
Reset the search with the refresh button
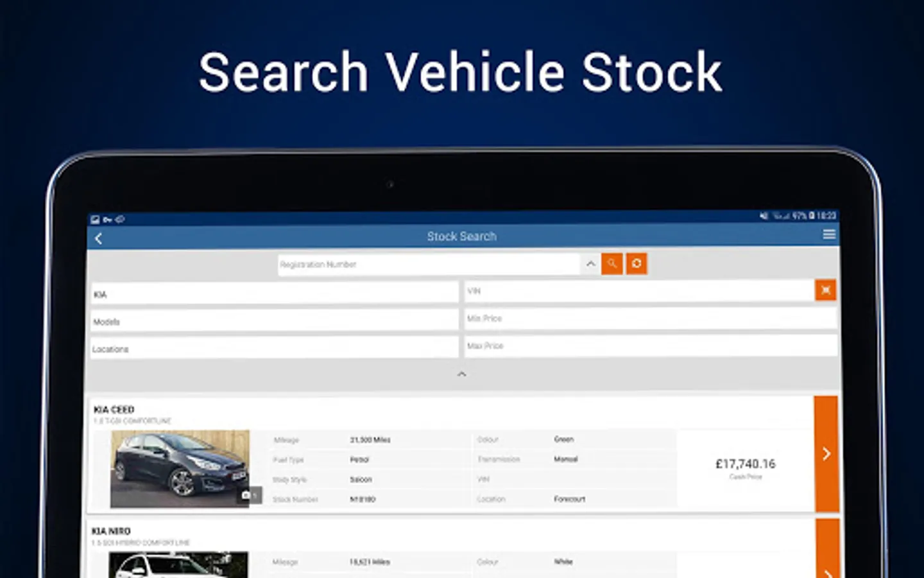(637, 263)
